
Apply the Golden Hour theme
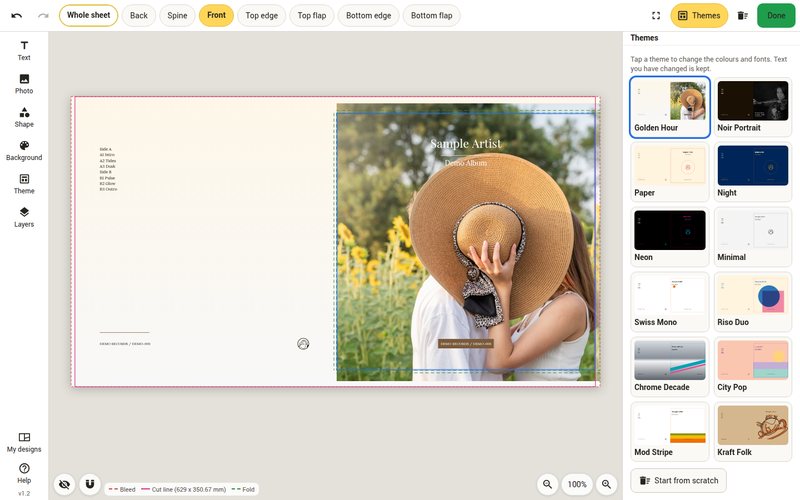669,107
